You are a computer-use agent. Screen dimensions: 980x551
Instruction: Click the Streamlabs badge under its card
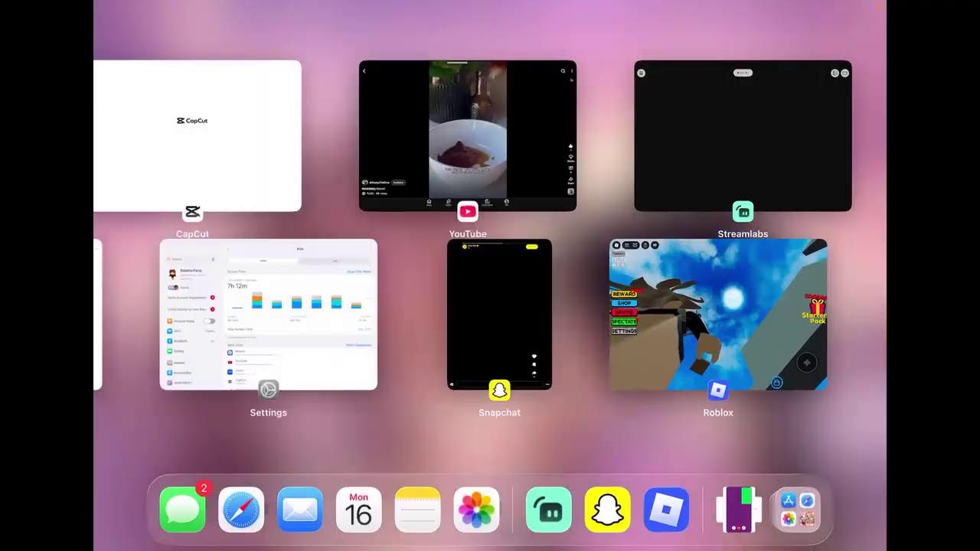[743, 212]
